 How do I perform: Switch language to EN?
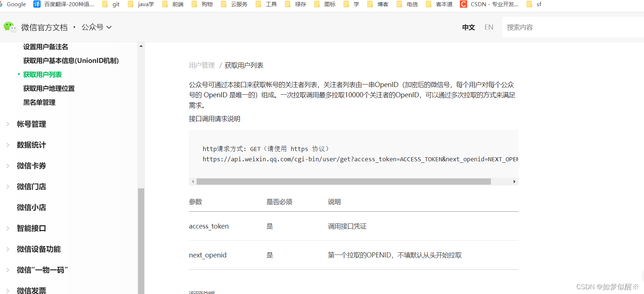coord(489,27)
